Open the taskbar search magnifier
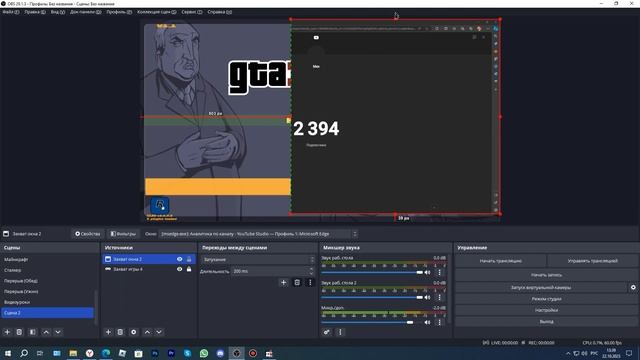This screenshot has height=360, width=640. tap(24, 353)
